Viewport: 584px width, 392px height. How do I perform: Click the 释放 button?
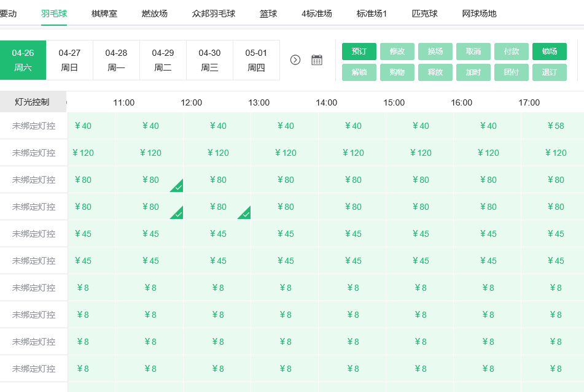pos(435,72)
